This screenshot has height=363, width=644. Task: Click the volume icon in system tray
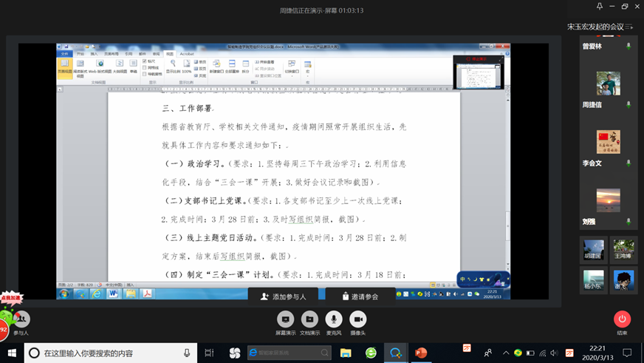(x=554, y=353)
